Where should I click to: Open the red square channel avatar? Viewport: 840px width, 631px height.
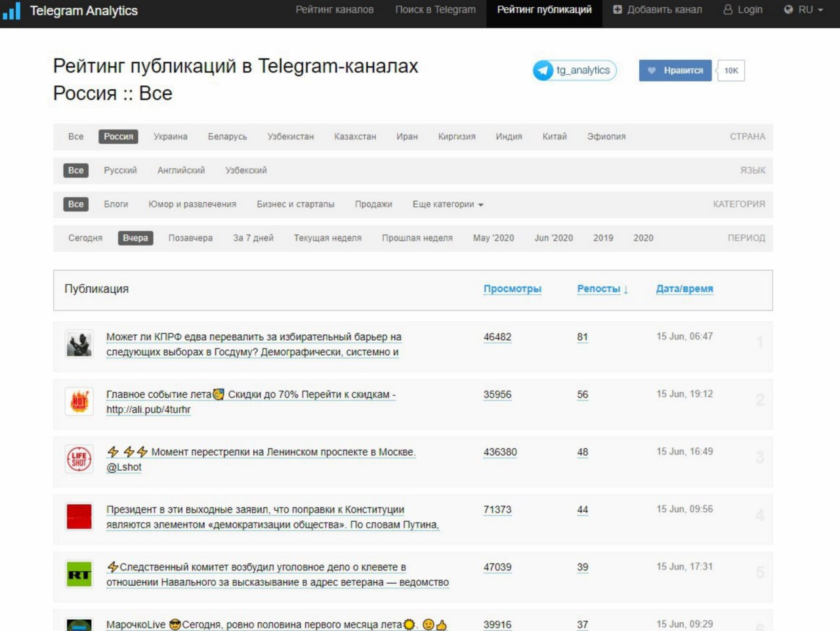[x=79, y=516]
